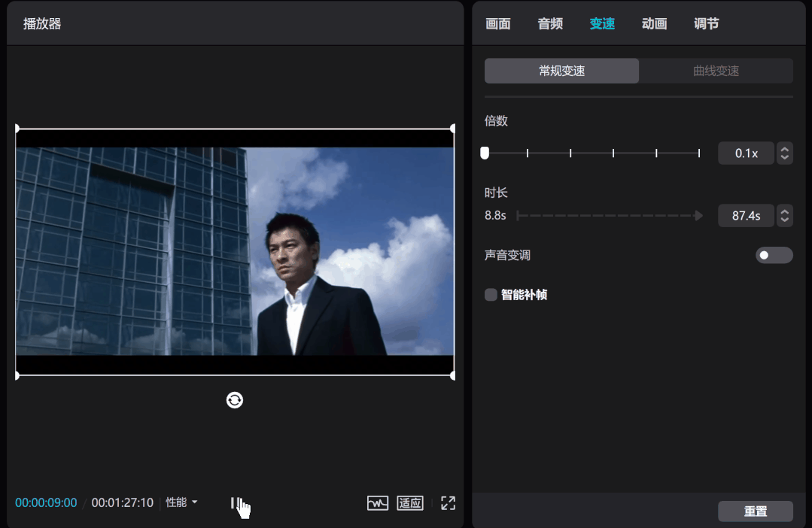This screenshot has height=528, width=812.
Task: Switch to the 画面 tab
Action: (498, 24)
